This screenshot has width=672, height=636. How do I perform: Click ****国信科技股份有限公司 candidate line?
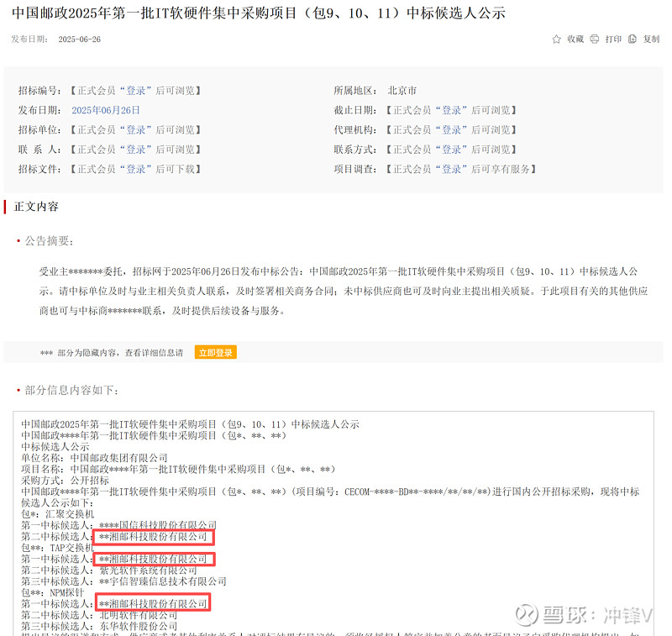click(118, 524)
